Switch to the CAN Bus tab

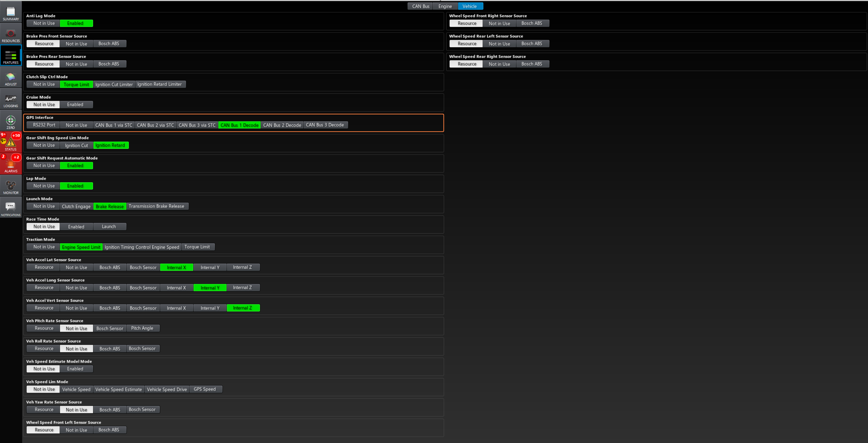[x=421, y=6]
